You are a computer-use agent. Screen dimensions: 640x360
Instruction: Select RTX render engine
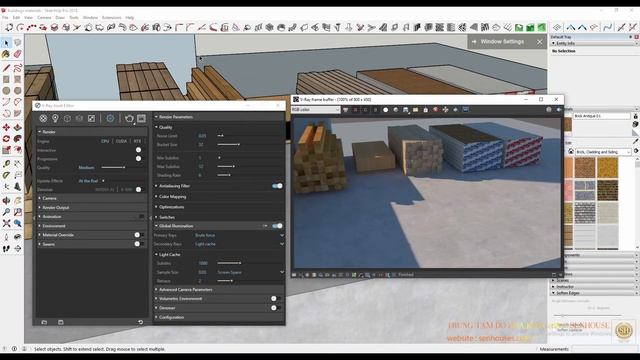137,141
